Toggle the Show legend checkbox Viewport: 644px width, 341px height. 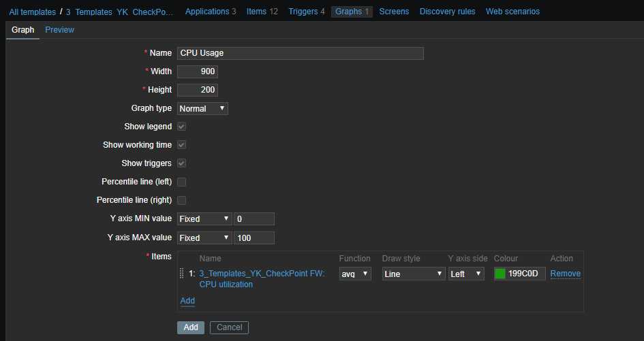pos(181,127)
